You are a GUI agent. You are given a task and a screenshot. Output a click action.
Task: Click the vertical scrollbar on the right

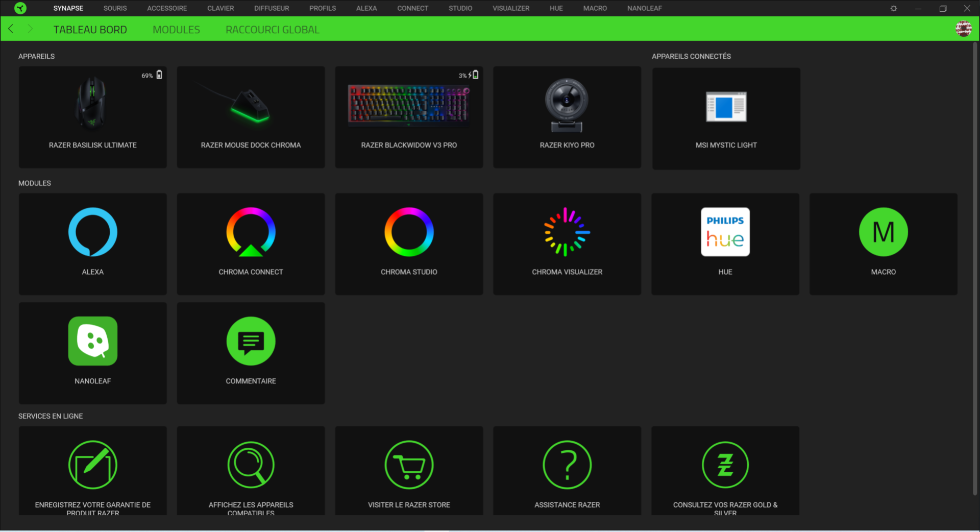[975, 269]
